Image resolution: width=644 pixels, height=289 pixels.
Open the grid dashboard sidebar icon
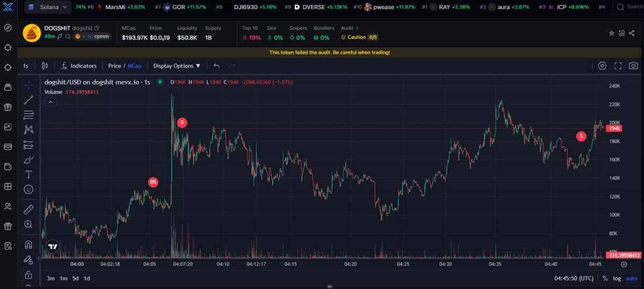(8, 186)
